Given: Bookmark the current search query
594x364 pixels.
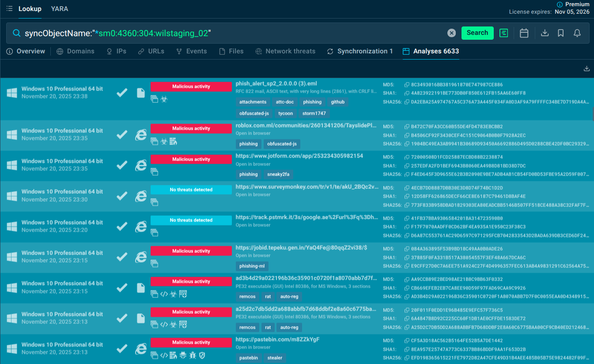Looking at the screenshot, I should [x=561, y=33].
